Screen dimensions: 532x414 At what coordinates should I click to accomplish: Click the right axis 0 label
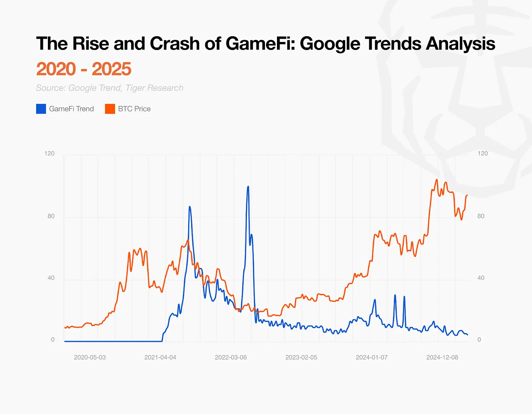(479, 340)
